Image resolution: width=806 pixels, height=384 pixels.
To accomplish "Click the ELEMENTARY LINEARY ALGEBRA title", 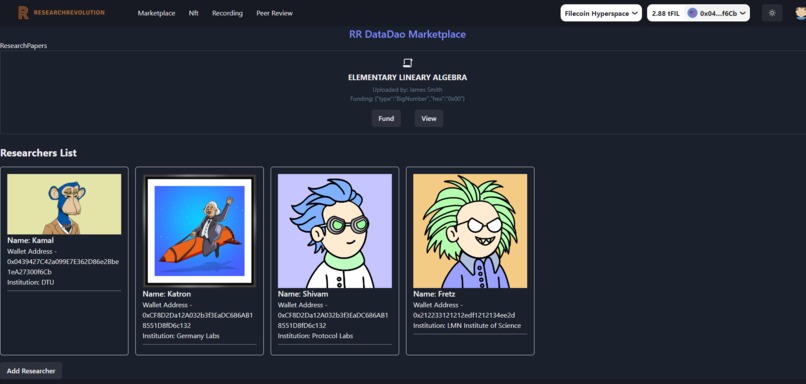I will click(x=408, y=78).
